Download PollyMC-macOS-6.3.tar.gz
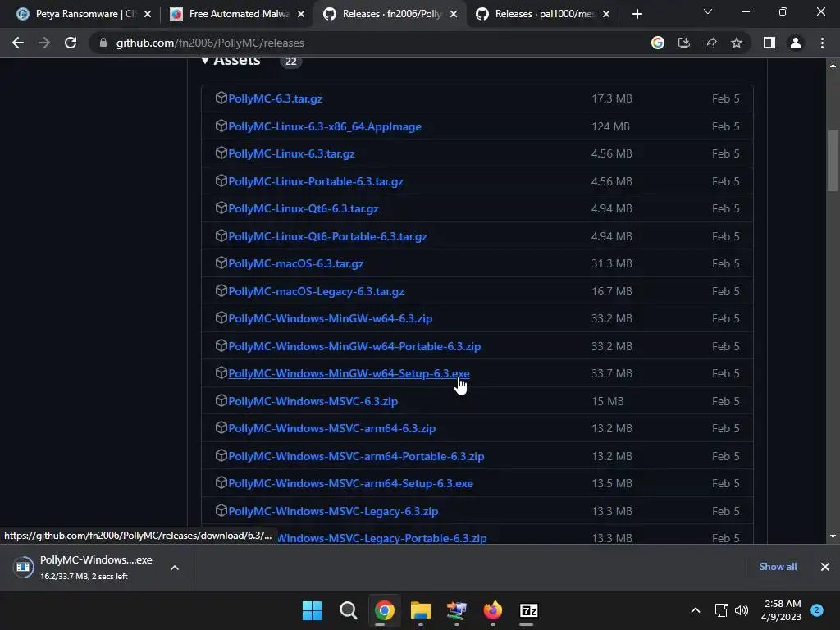 295,263
